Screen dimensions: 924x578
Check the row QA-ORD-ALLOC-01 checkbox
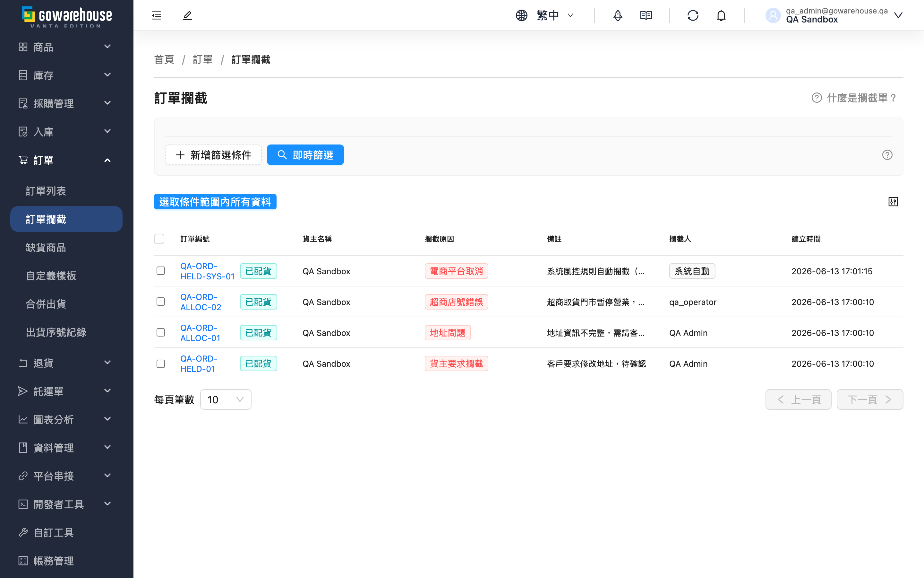[161, 332]
